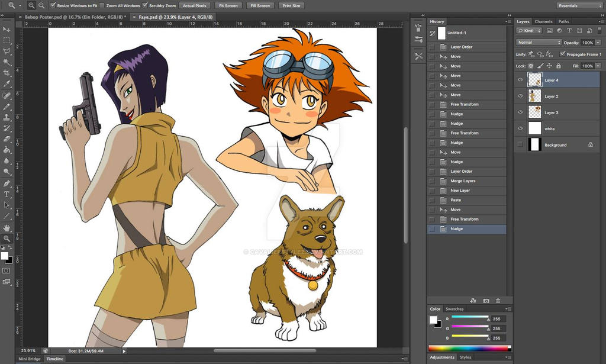This screenshot has width=606, height=364.
Task: Select the Hand tool
Action: (x=7, y=228)
